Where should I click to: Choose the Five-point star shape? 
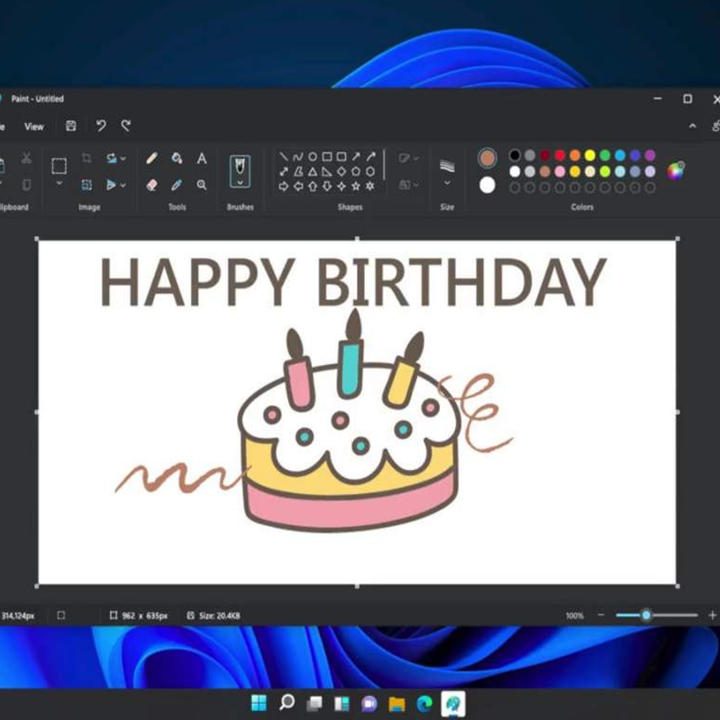[356, 186]
